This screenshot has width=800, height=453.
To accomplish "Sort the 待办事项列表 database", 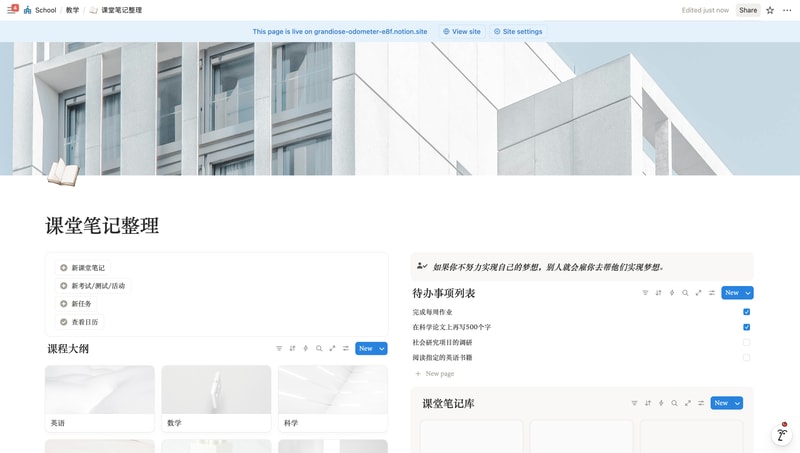I will 658,293.
